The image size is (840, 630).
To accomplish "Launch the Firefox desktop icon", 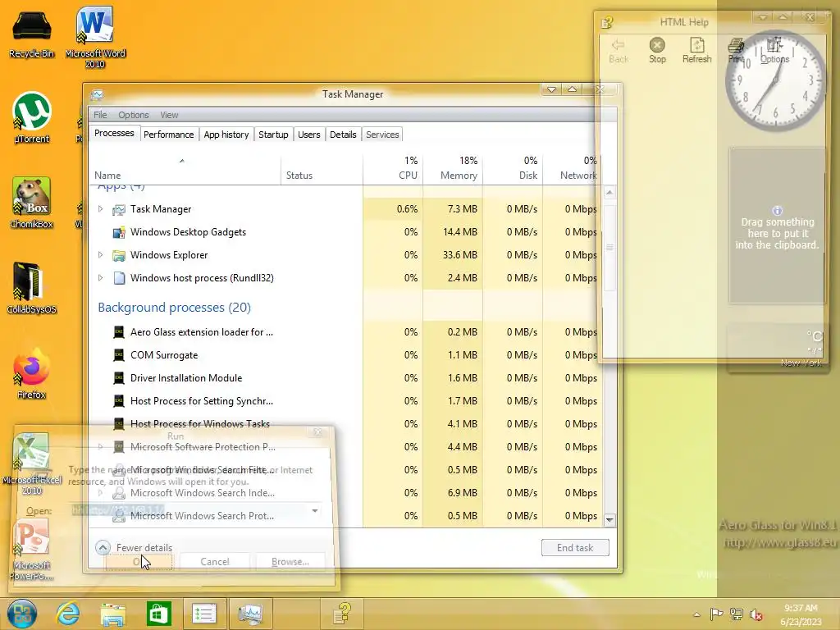I will [32, 373].
